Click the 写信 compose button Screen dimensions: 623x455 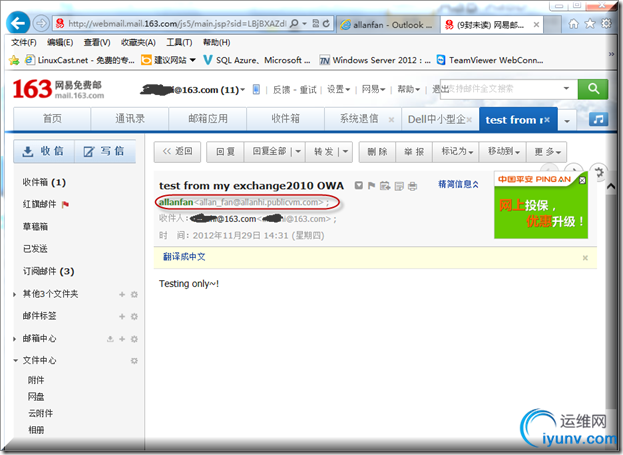point(104,151)
